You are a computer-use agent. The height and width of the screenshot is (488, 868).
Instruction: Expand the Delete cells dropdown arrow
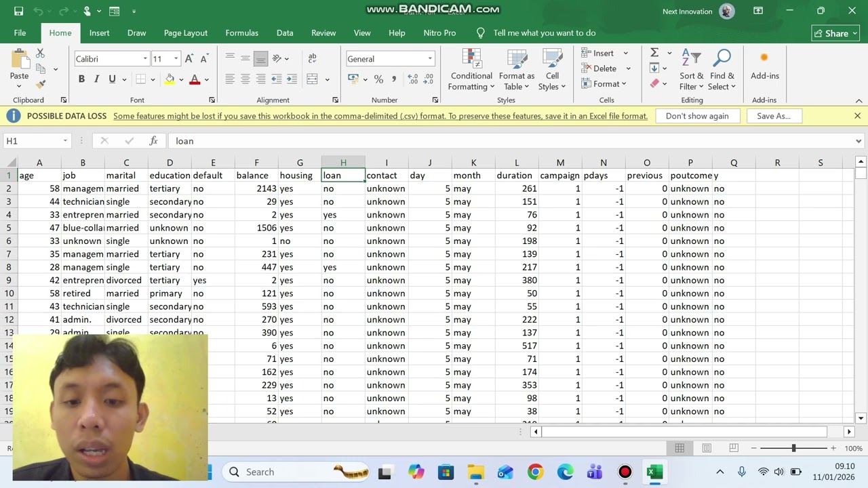[628, 68]
